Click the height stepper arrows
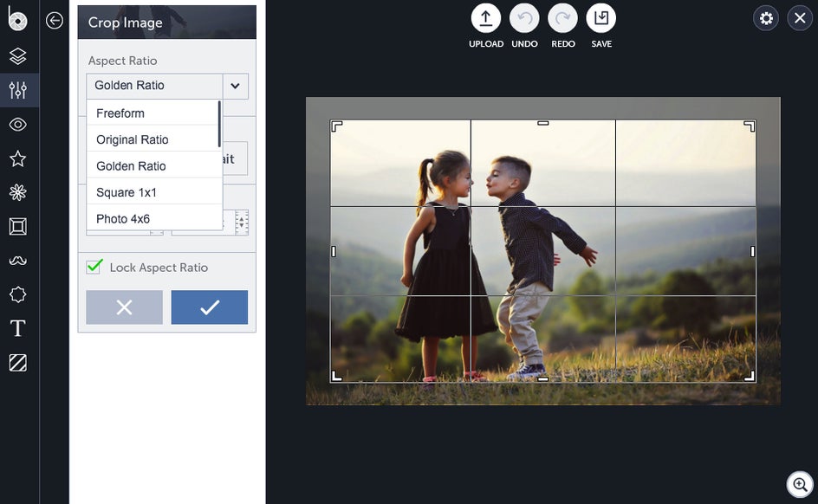 coord(242,223)
